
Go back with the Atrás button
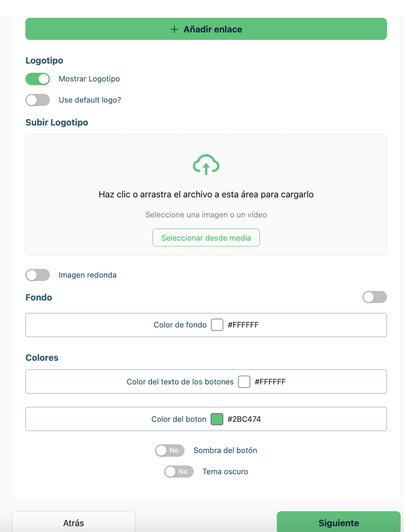[x=74, y=523]
